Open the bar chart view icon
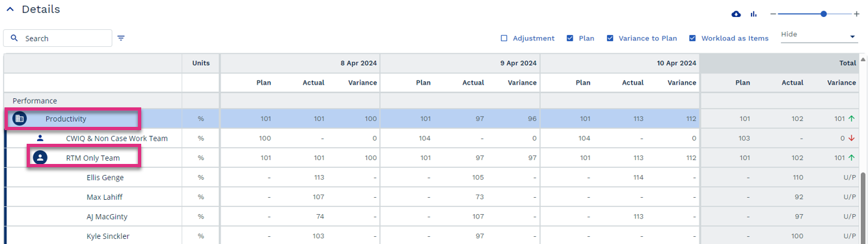The width and height of the screenshot is (868, 244). coord(754,14)
